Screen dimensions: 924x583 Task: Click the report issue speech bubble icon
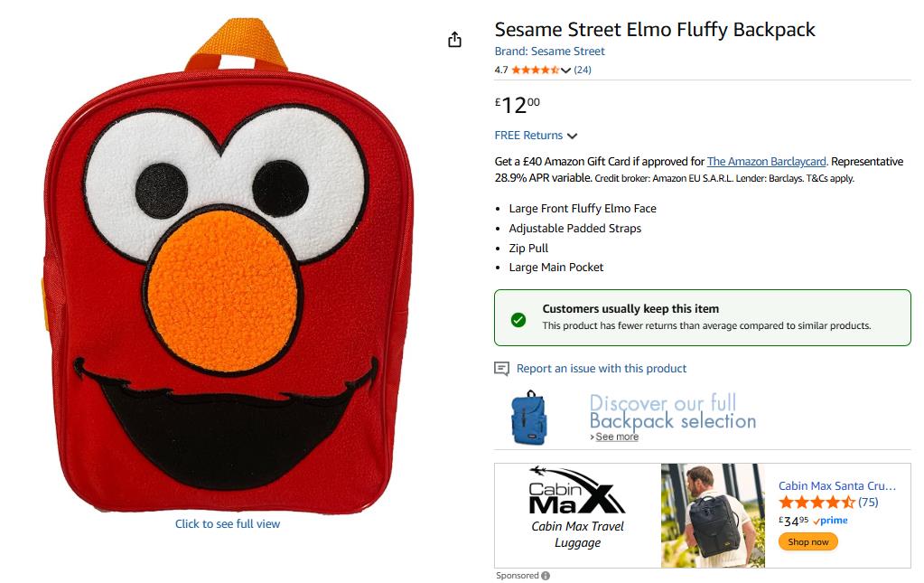(x=502, y=369)
